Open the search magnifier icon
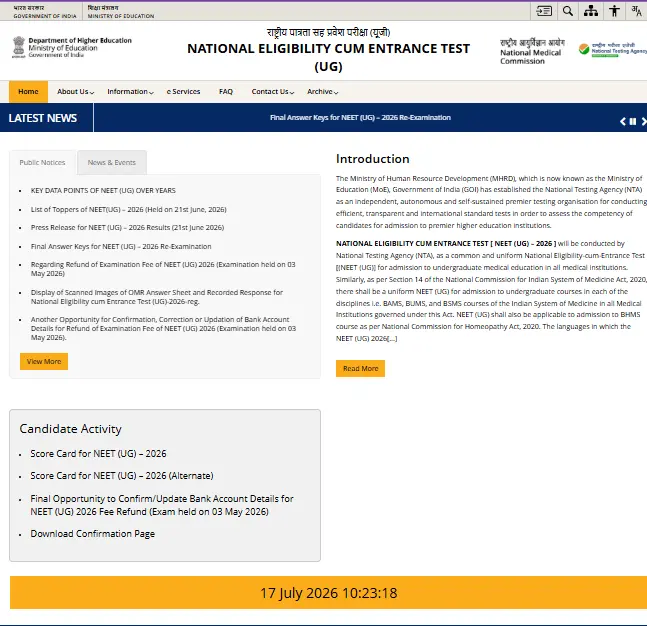The height and width of the screenshot is (626, 647). coord(568,11)
